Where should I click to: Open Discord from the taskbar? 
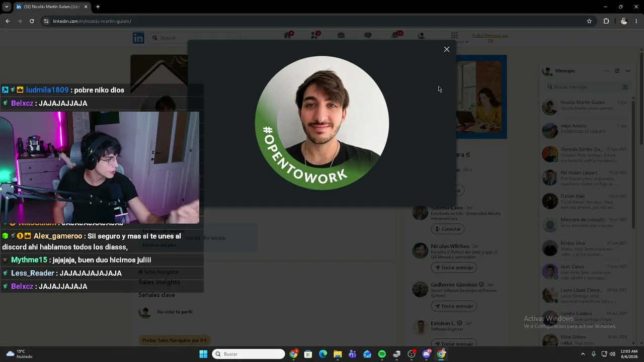tap(427, 354)
